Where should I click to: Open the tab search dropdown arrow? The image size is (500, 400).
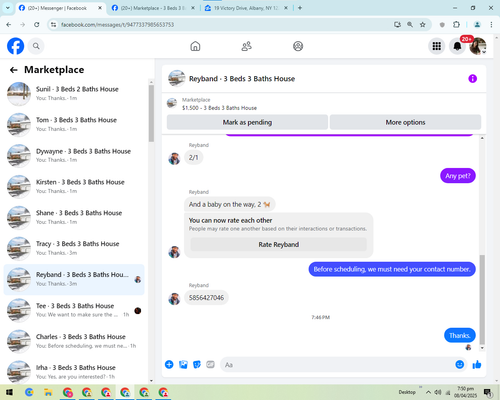point(7,8)
